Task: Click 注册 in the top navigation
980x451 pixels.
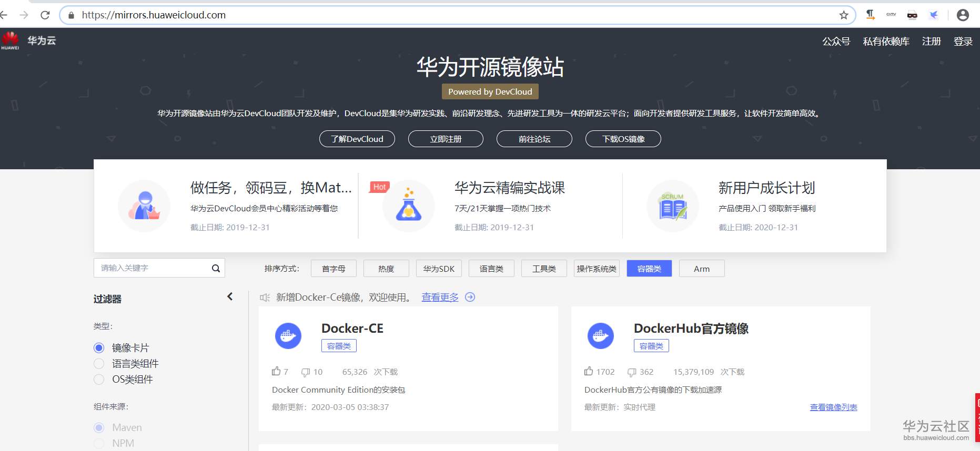Action: coord(932,41)
